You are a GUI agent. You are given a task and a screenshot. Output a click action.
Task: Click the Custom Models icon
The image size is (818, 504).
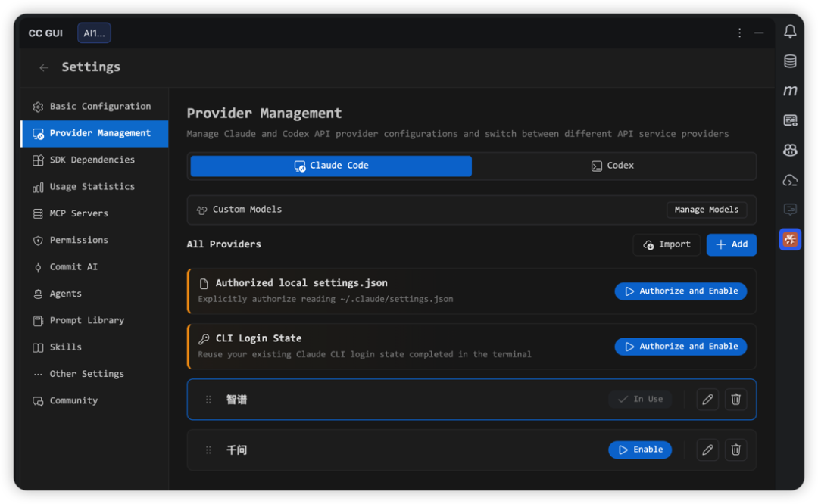click(201, 210)
